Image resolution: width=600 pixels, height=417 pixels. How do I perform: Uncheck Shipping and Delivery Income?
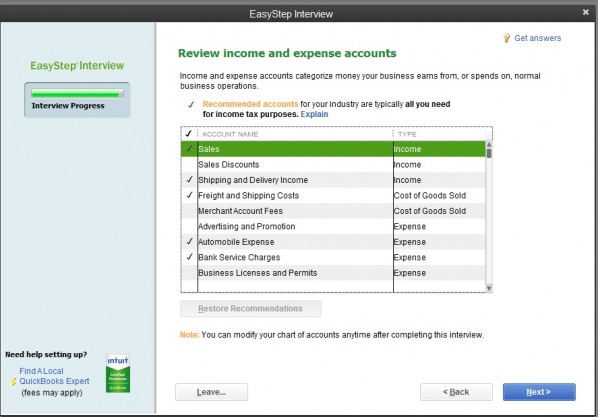click(189, 180)
